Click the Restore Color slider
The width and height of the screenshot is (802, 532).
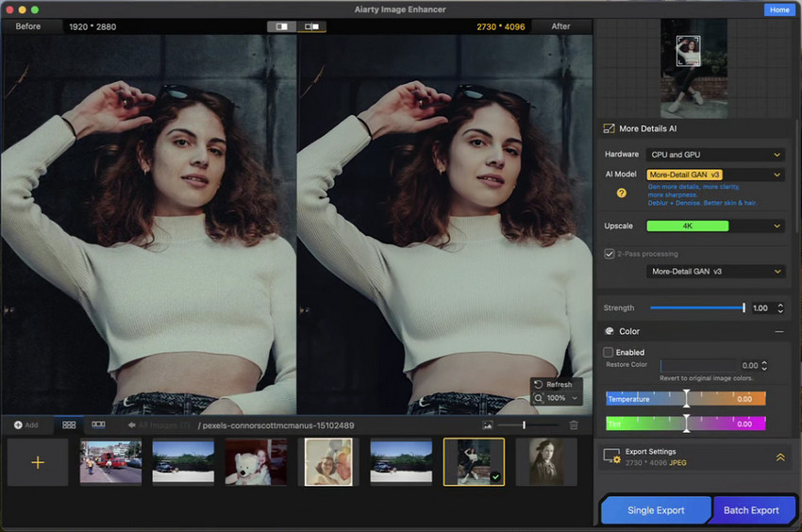pos(698,365)
